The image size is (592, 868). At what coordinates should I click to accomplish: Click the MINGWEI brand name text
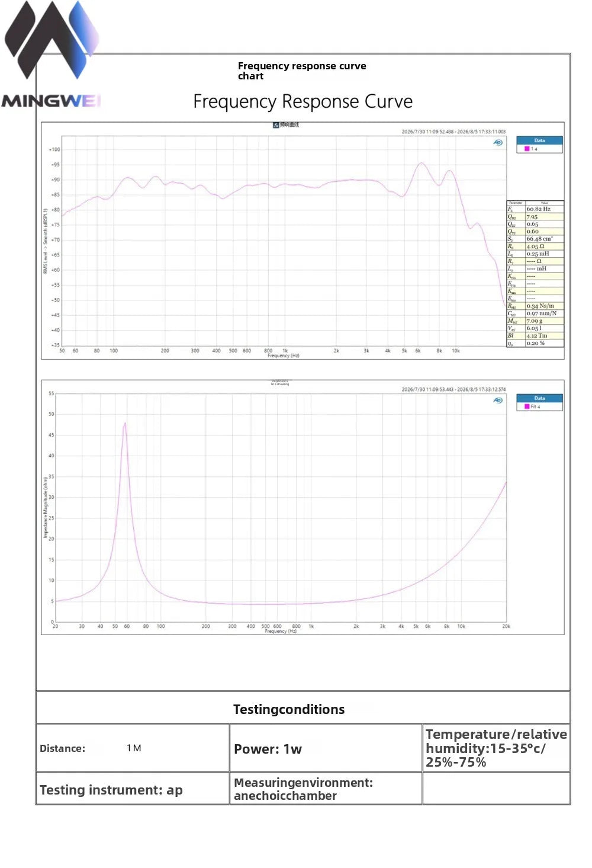coord(51,101)
